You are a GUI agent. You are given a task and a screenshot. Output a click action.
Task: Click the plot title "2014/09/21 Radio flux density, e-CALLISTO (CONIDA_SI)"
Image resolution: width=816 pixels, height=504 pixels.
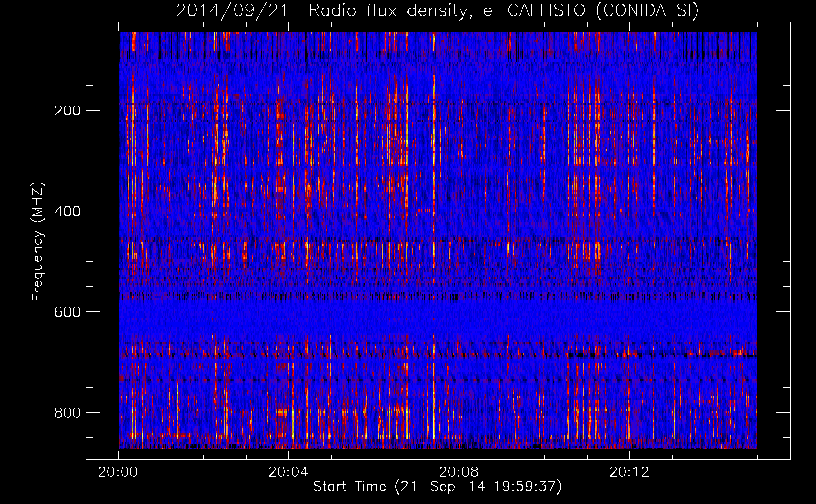pyautogui.click(x=437, y=11)
